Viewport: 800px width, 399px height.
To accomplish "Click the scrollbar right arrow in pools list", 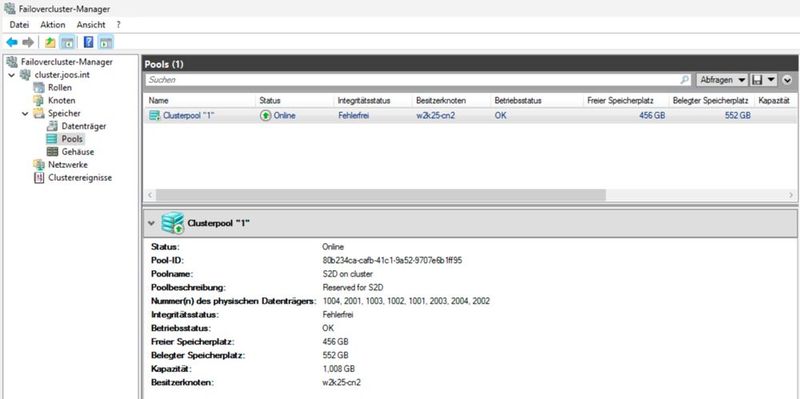I will (791, 195).
